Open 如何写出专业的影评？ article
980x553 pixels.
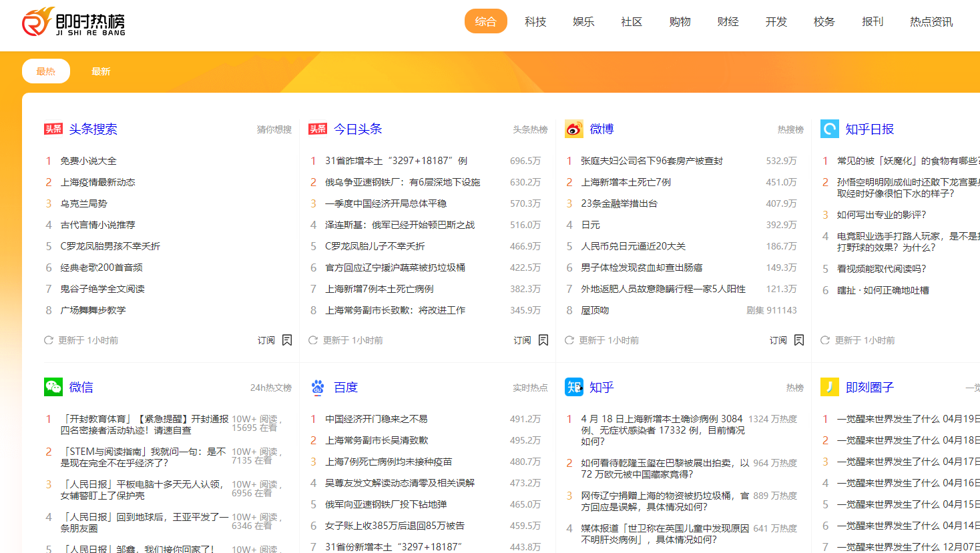(x=882, y=215)
